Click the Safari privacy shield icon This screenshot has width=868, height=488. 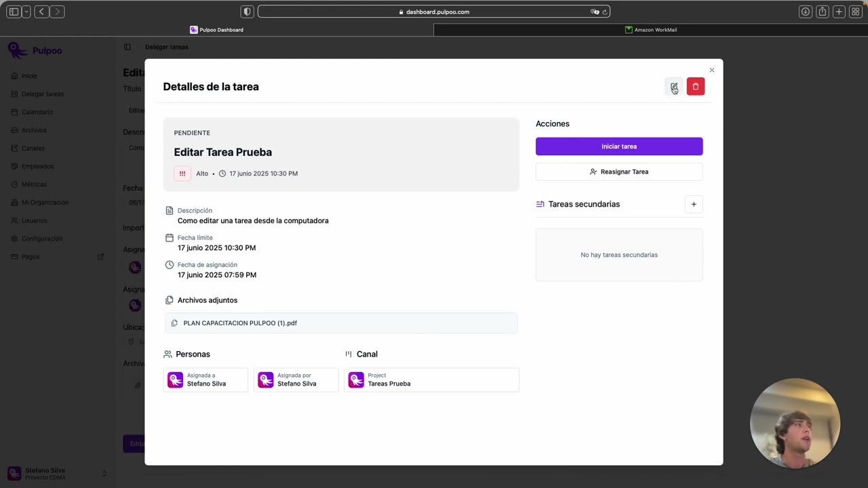pos(247,12)
